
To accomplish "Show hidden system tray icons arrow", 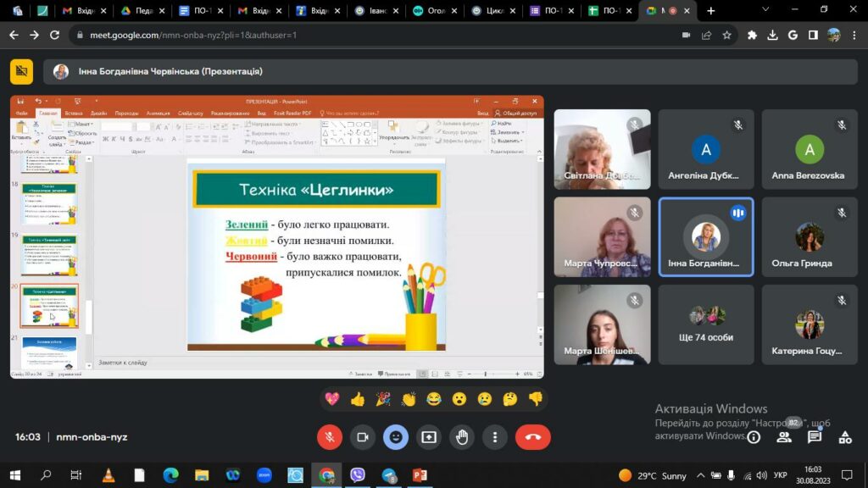I will click(700, 475).
